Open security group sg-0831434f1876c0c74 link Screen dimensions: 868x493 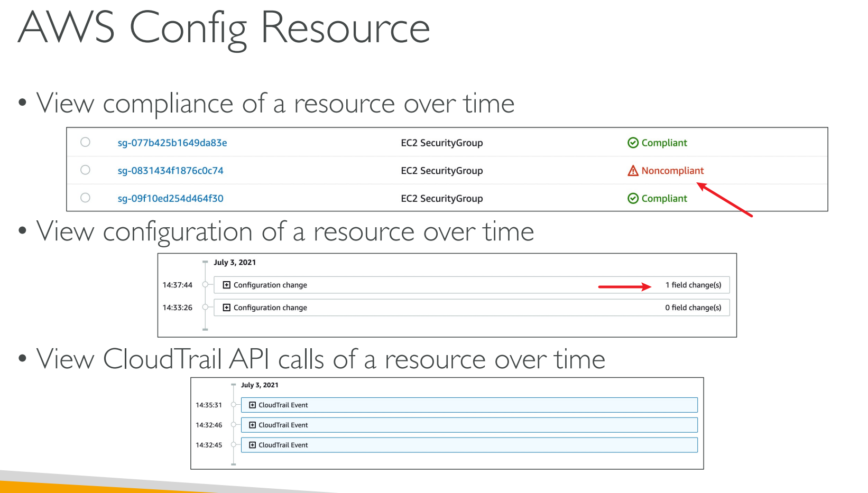[170, 171]
